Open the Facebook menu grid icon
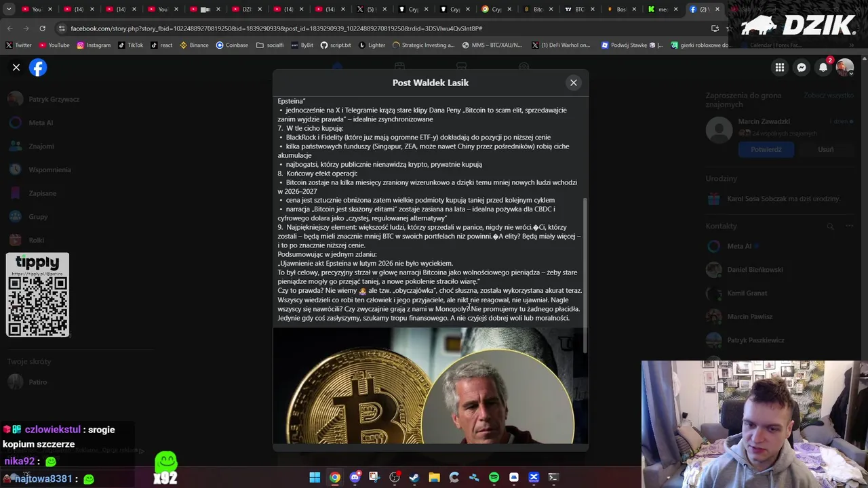868x488 pixels. coord(780,67)
